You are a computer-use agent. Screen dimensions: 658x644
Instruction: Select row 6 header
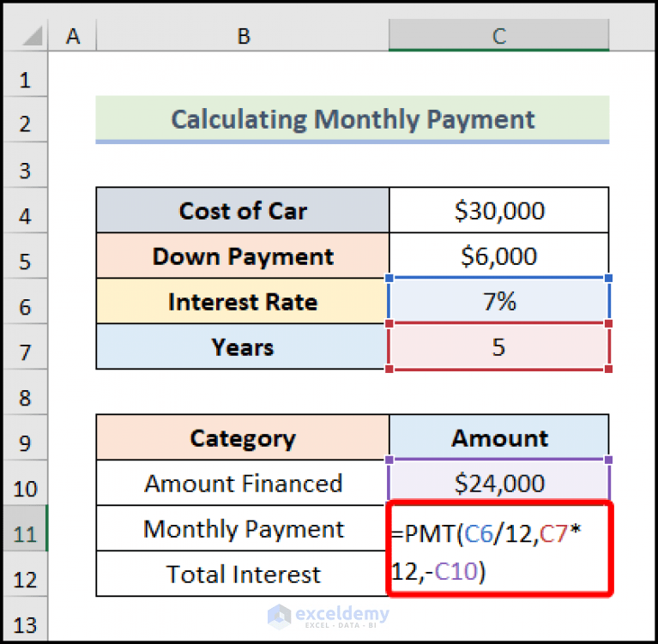pos(25,301)
